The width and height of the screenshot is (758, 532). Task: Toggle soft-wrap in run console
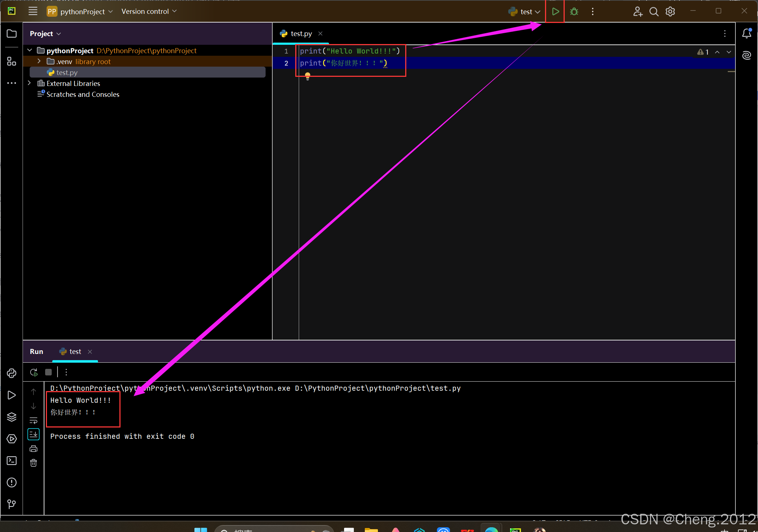pos(33,421)
